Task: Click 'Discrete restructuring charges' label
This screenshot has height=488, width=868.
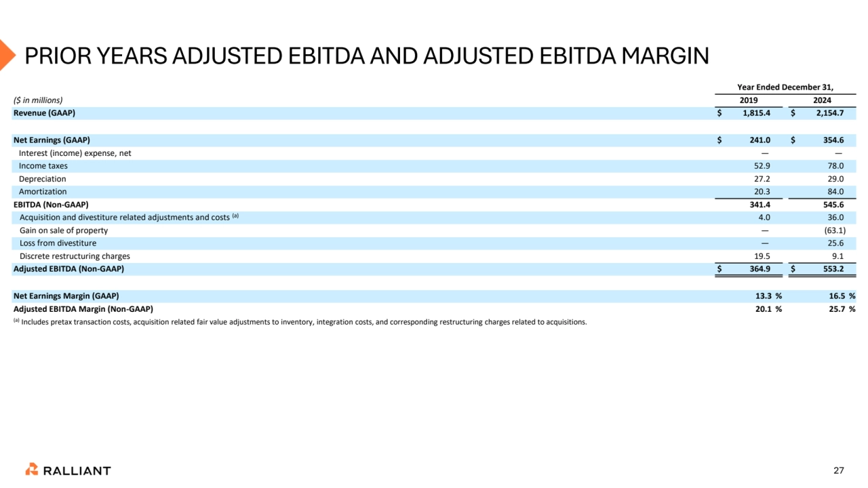Action: point(75,256)
